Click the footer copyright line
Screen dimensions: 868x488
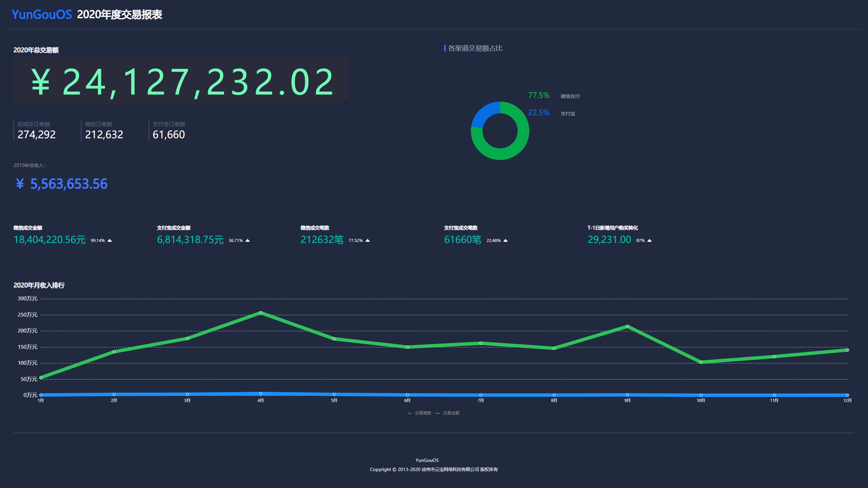[434, 469]
